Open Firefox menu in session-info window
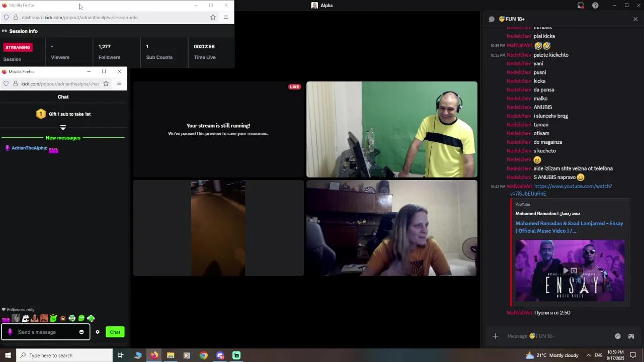 (x=226, y=17)
